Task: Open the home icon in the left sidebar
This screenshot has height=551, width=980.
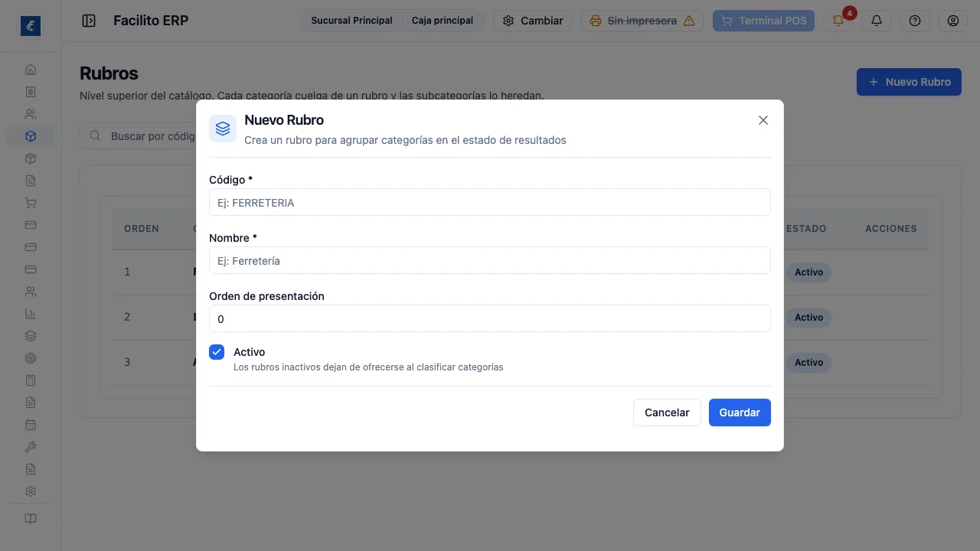Action: click(31, 70)
